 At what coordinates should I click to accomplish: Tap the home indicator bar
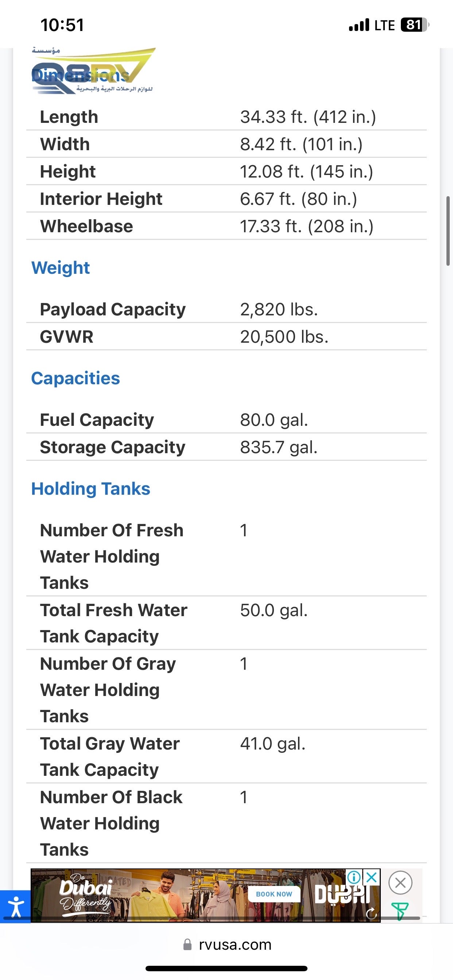[x=226, y=968]
